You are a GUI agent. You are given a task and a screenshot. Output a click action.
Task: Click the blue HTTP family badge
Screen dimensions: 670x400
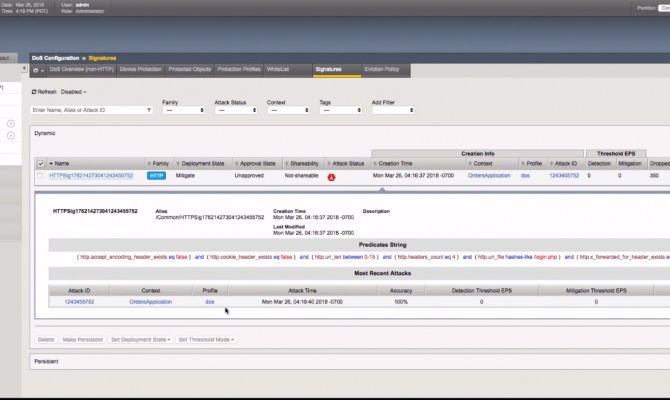click(157, 175)
